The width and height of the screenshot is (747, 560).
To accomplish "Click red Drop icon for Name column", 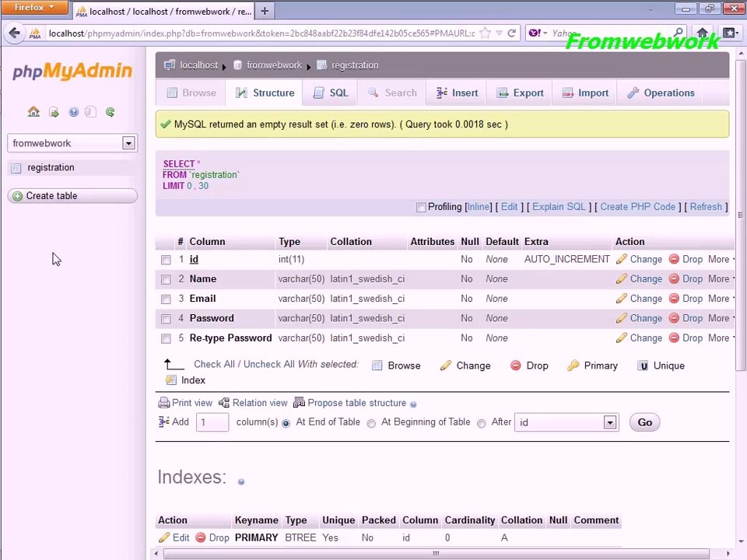I will point(674,278).
